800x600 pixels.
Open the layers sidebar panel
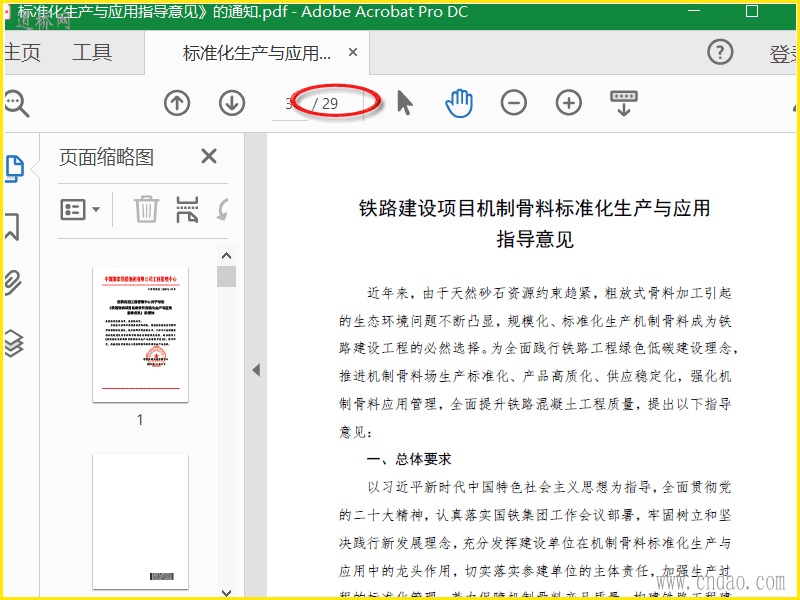[x=14, y=342]
